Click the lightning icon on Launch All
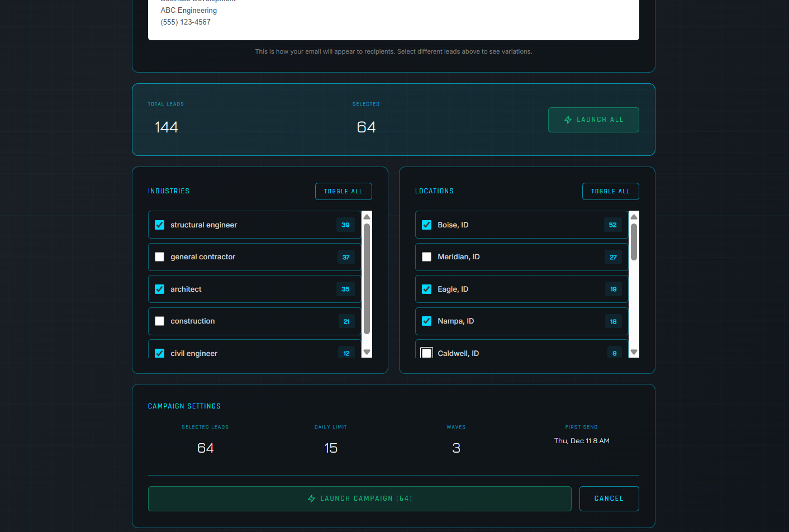789x532 pixels. click(568, 120)
